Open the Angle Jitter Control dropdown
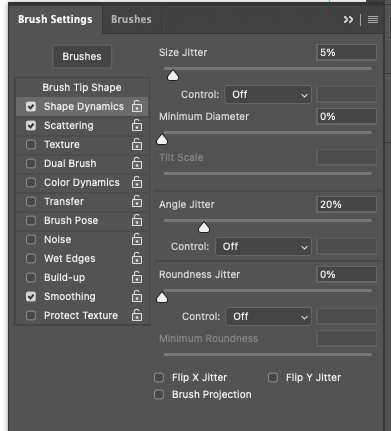This screenshot has height=431, width=391. coord(264,247)
